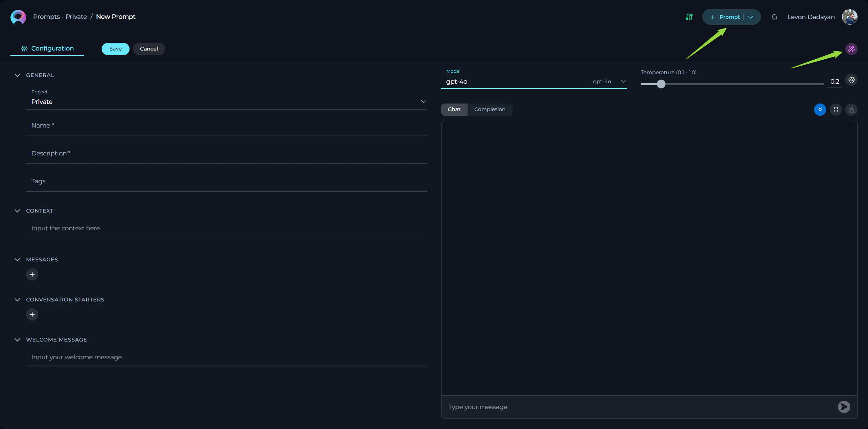Click the blue scroll-down chevrons icon

pos(820,109)
